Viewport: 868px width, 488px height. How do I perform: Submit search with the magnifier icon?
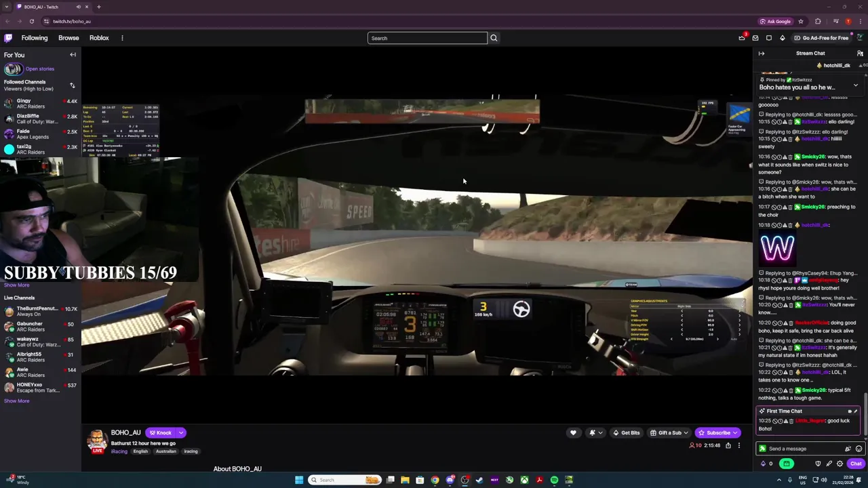[494, 38]
